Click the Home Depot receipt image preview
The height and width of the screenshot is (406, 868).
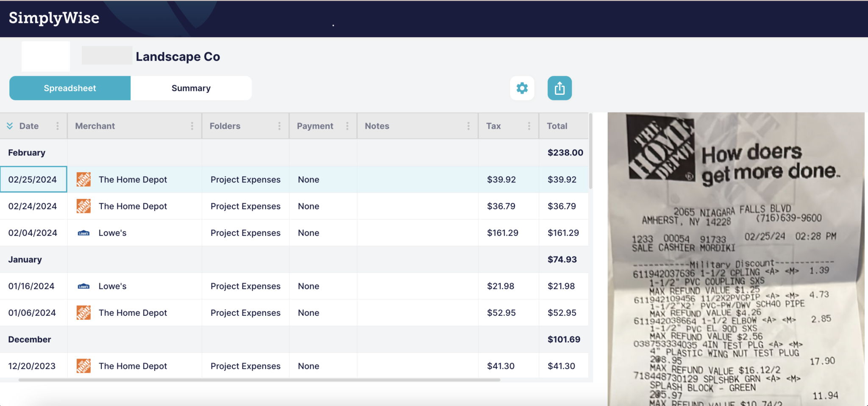pos(737,254)
